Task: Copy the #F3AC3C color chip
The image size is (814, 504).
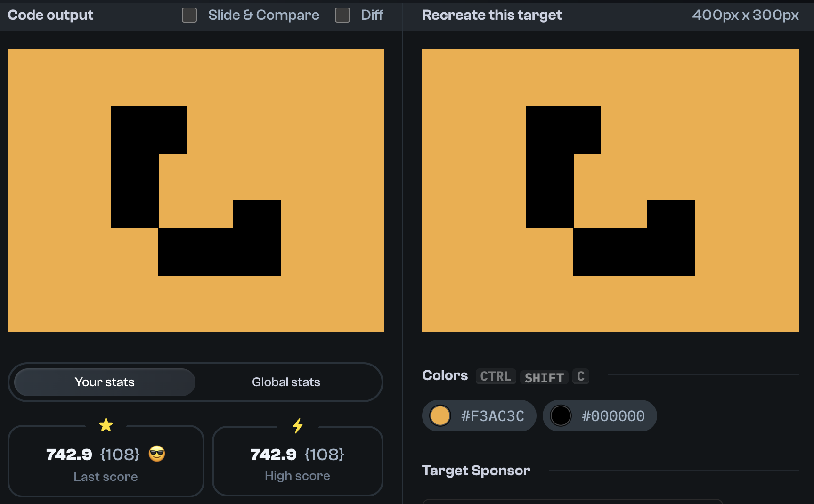Action: point(479,416)
